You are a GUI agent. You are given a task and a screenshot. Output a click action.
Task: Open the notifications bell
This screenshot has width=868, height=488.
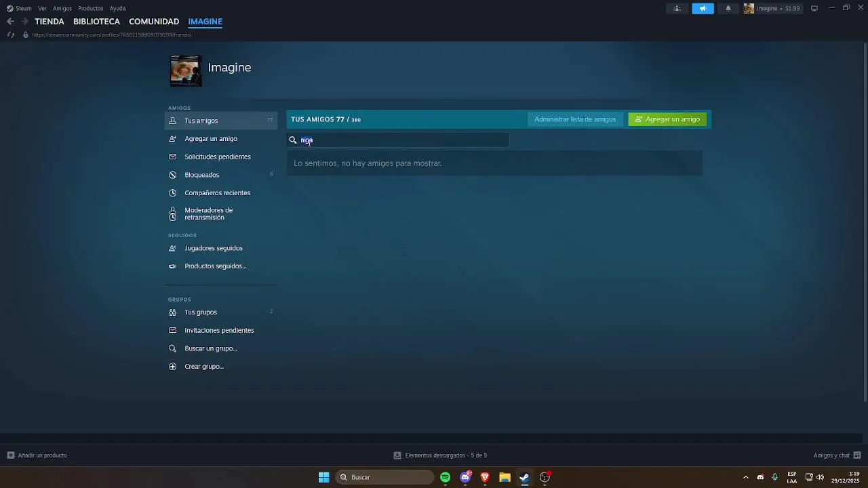click(728, 8)
